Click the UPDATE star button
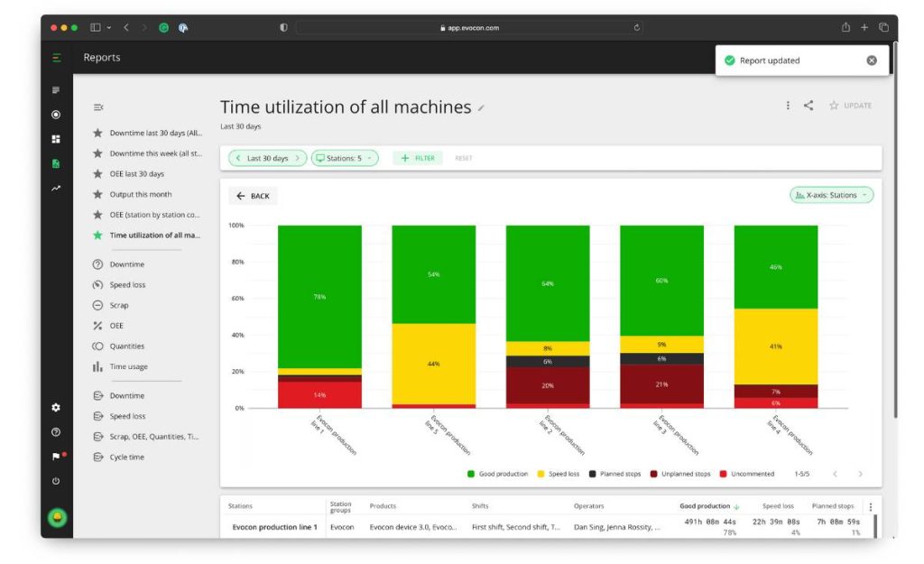Image resolution: width=924 pixels, height=564 pixels. point(850,106)
